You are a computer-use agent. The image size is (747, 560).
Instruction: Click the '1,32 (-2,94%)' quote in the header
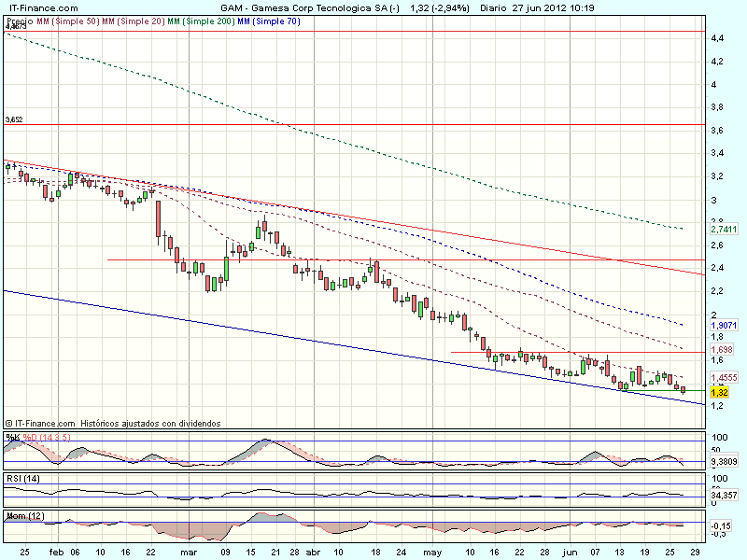tap(440, 7)
